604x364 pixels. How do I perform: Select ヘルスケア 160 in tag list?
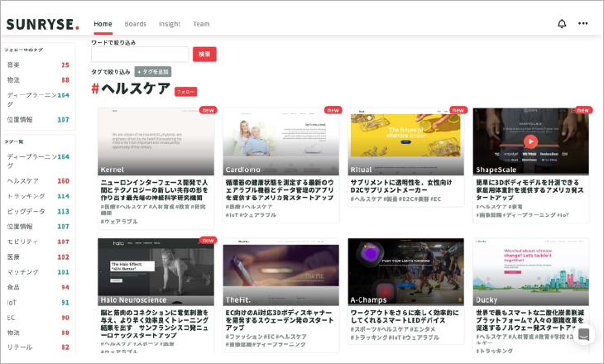tap(38, 180)
